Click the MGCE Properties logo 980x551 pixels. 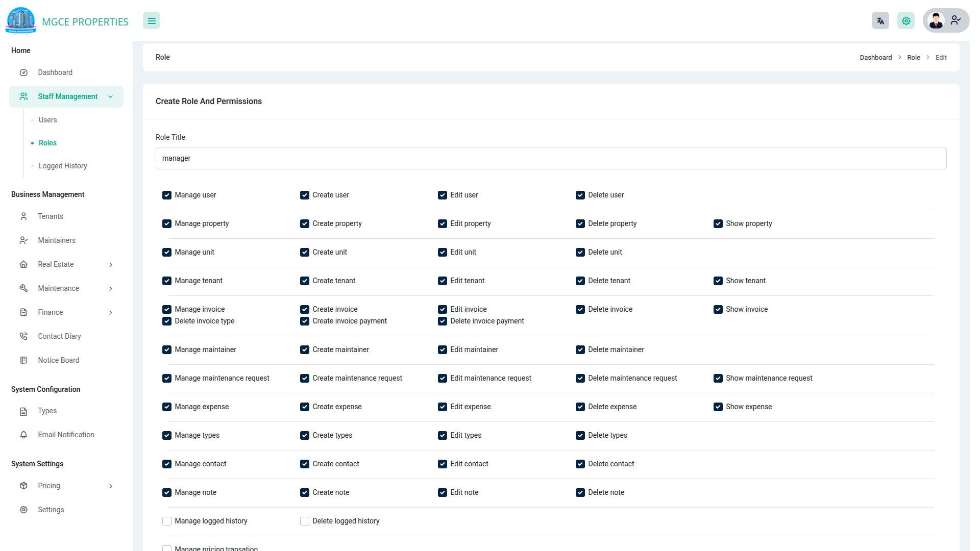(x=21, y=20)
